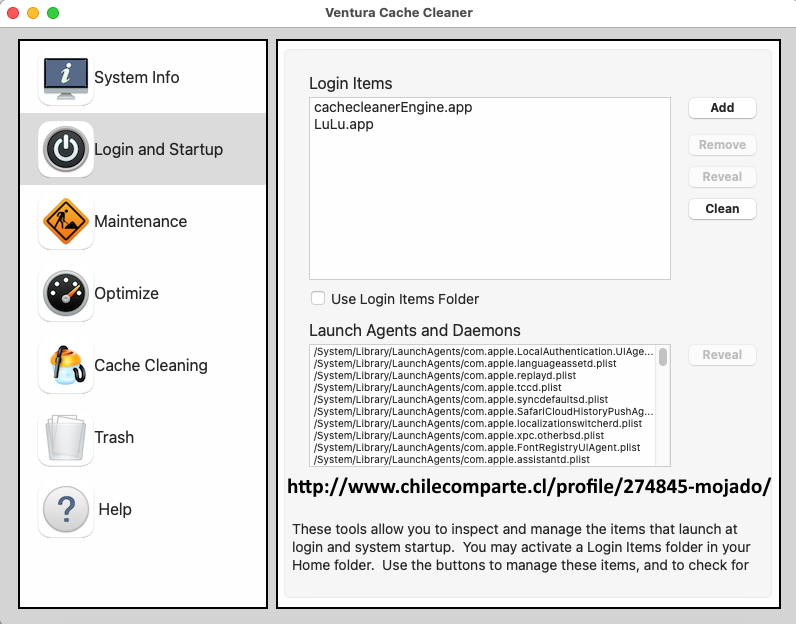Click the green zoom window button
796x624 pixels.
(53, 13)
